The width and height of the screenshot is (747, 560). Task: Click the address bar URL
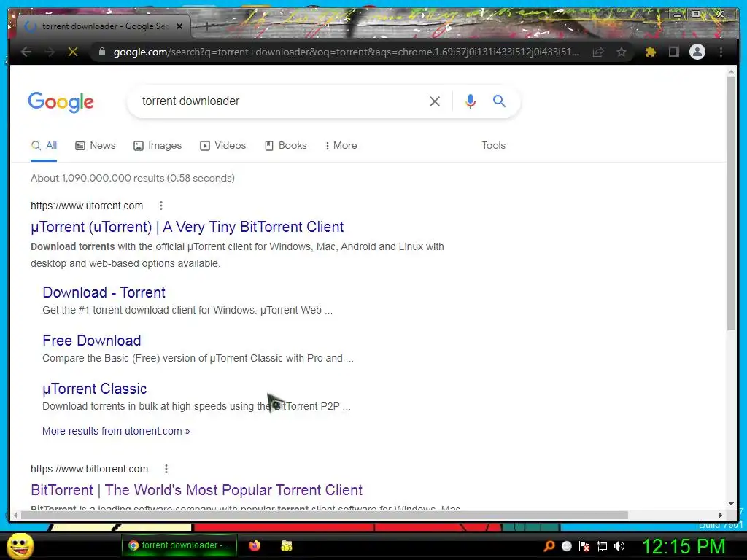(347, 52)
